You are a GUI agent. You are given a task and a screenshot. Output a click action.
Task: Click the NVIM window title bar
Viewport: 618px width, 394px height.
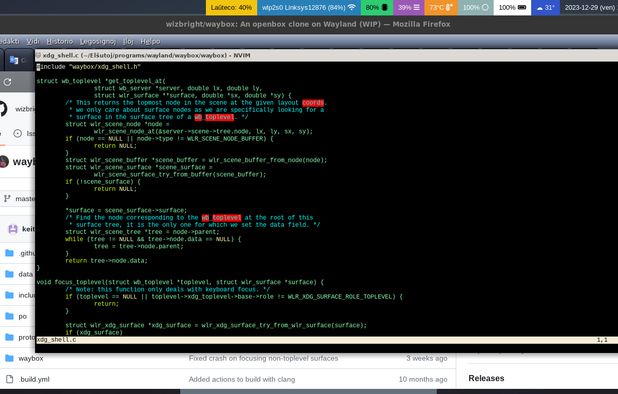326,55
